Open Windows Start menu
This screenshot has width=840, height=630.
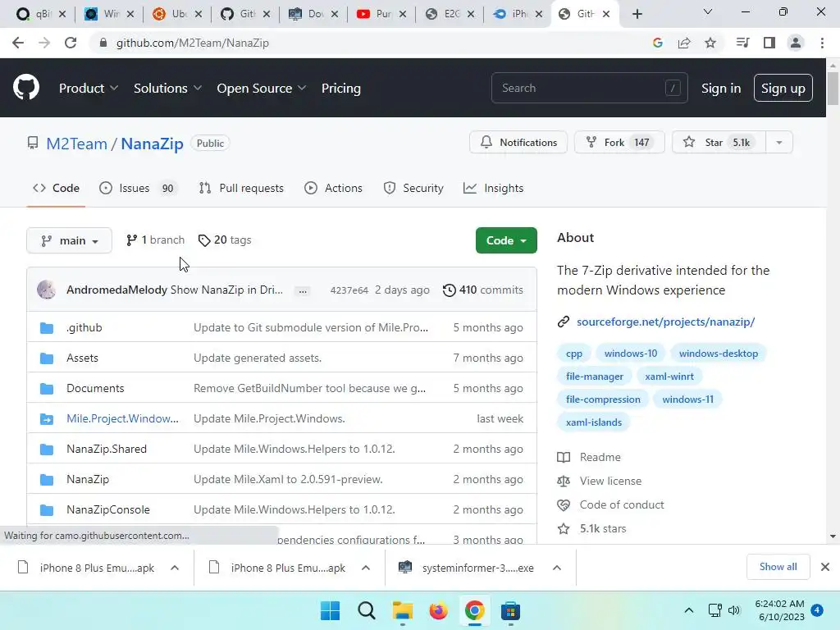(x=330, y=610)
